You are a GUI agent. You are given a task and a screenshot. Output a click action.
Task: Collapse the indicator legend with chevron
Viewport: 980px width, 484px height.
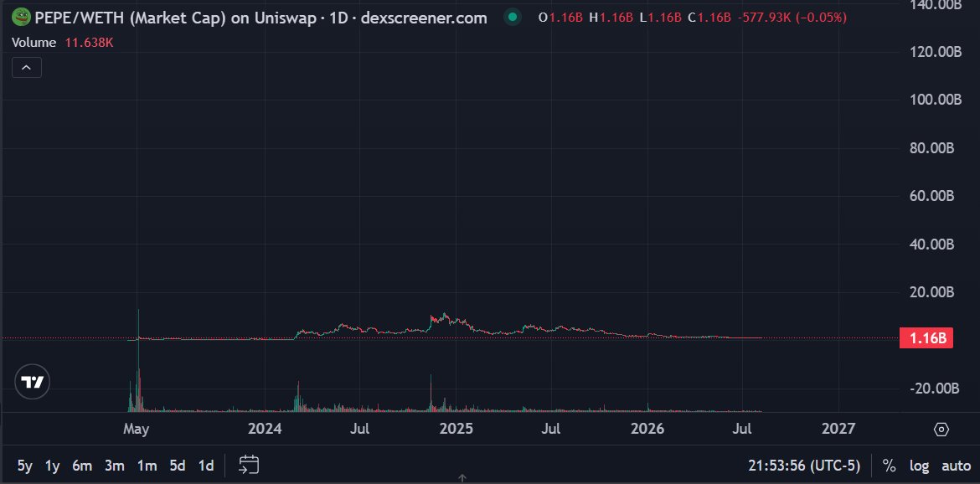tap(27, 68)
